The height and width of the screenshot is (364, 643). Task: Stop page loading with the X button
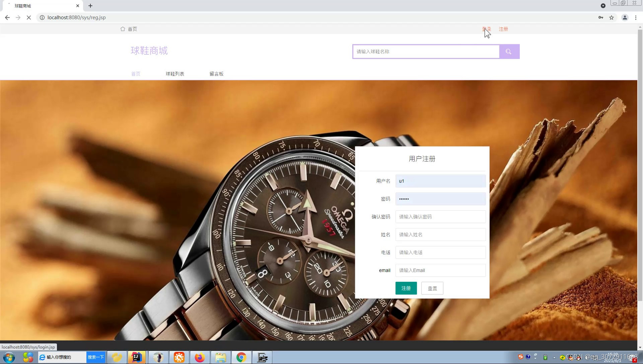pyautogui.click(x=29, y=17)
